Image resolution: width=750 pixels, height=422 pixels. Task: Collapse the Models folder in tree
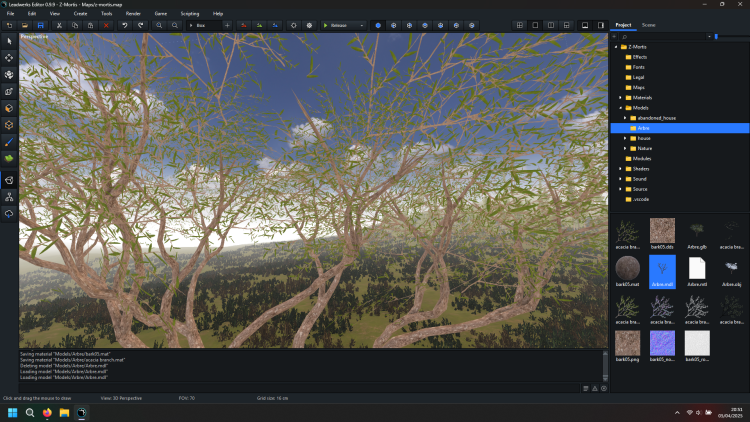point(618,107)
